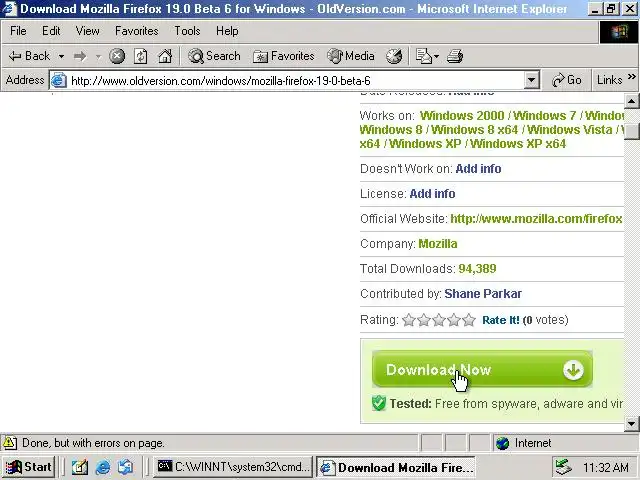Screen dimensions: 640x480
Task: Open the Tools menu
Action: [x=187, y=31]
